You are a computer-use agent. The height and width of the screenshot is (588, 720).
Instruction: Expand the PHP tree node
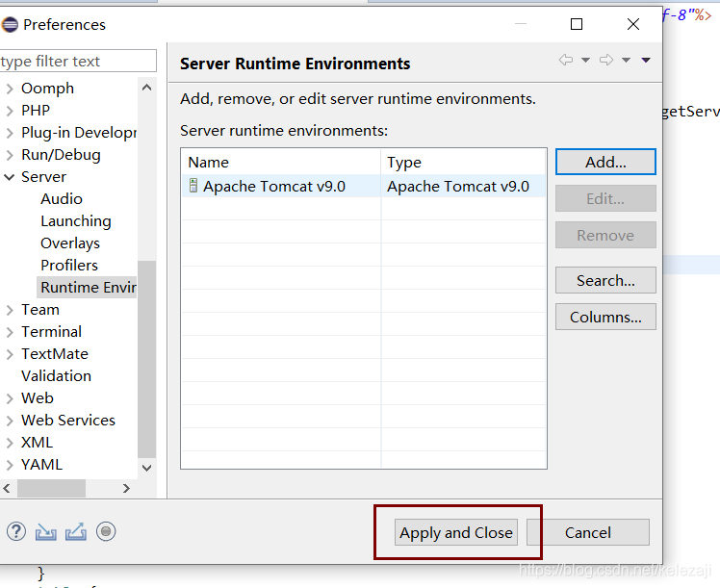click(x=10, y=110)
